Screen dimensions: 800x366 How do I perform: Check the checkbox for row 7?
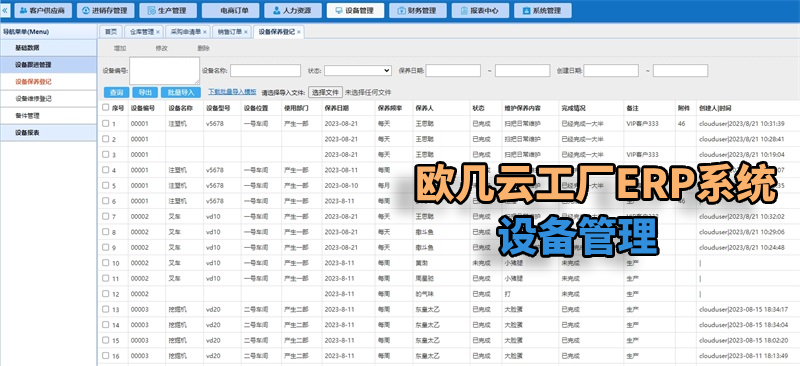[x=106, y=216]
